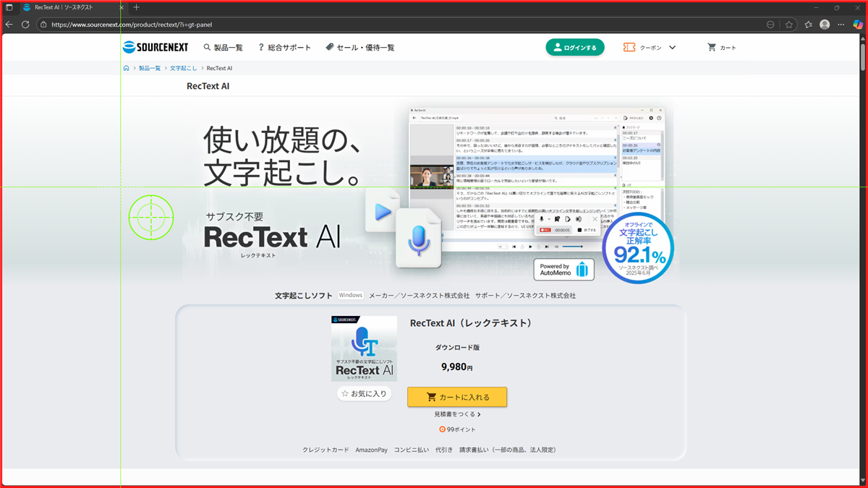Open セール・優待一覧 in the site header
Screen dimensions: 868x488
click(360, 48)
